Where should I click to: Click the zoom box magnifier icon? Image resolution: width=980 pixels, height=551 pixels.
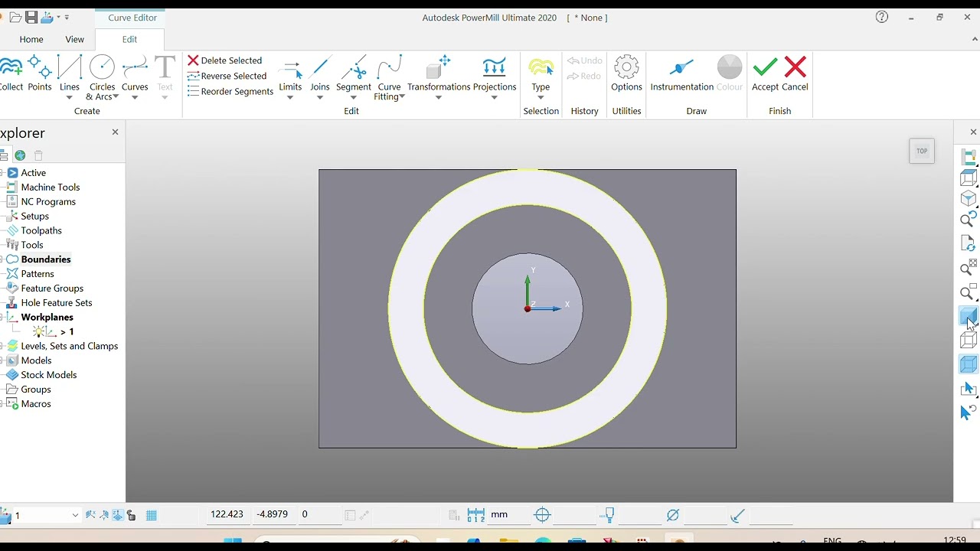click(x=969, y=292)
